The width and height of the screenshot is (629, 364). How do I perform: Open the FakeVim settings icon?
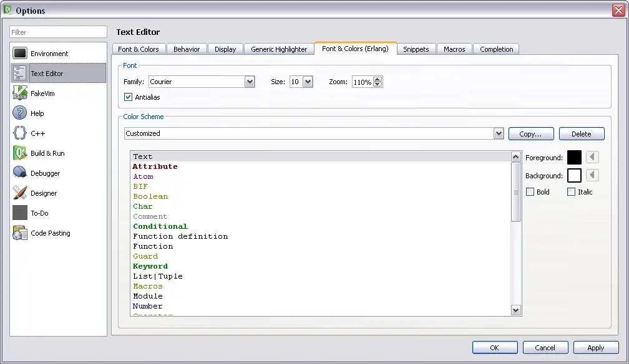tap(20, 93)
